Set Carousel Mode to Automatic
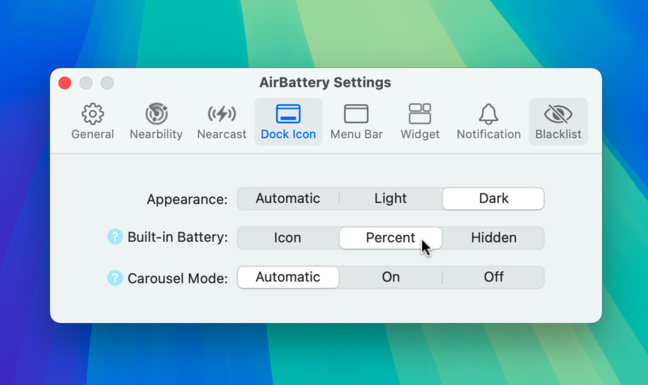The height and width of the screenshot is (385, 648). 288,277
